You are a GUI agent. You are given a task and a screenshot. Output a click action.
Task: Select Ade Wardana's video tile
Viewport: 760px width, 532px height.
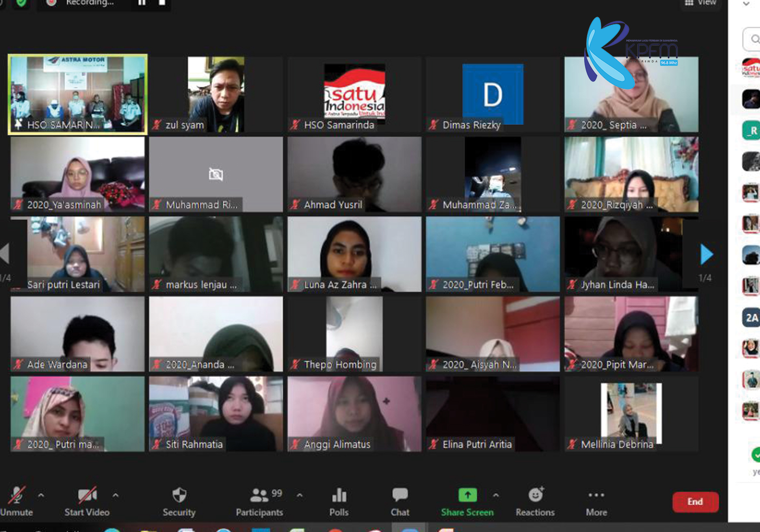[78, 334]
